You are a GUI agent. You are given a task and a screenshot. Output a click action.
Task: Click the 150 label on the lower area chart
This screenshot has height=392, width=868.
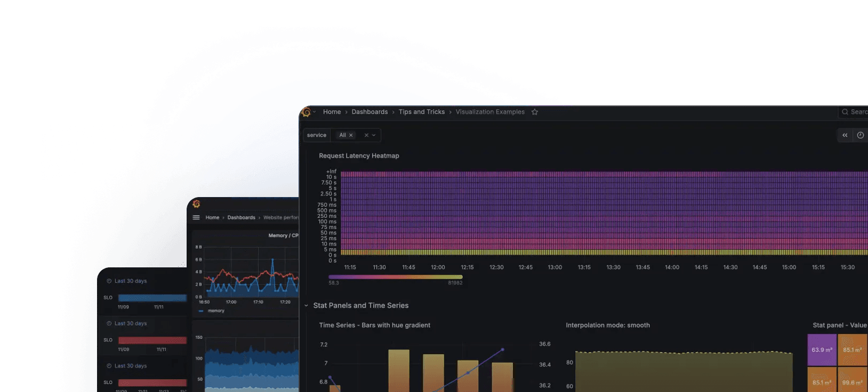pos(199,337)
